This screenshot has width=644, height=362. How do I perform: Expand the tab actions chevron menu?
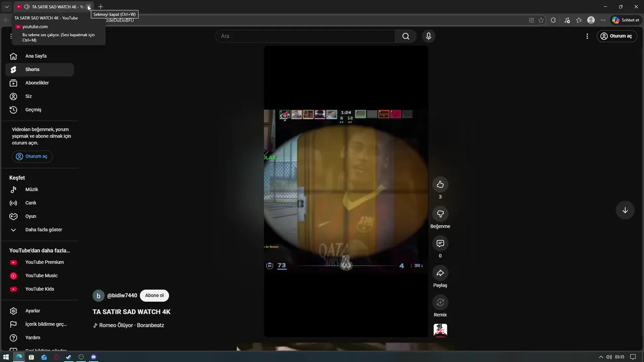pyautogui.click(x=7, y=7)
